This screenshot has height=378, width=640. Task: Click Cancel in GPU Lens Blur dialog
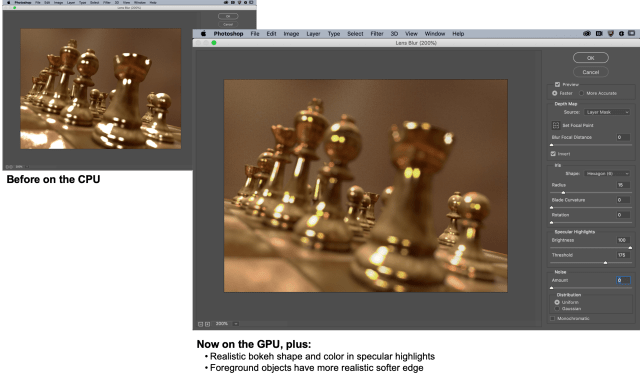[590, 72]
